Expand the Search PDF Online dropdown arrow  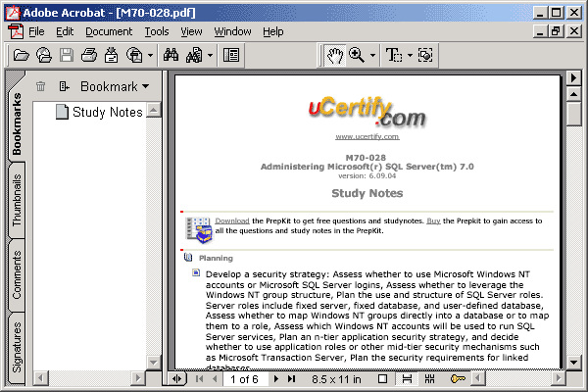point(150,56)
